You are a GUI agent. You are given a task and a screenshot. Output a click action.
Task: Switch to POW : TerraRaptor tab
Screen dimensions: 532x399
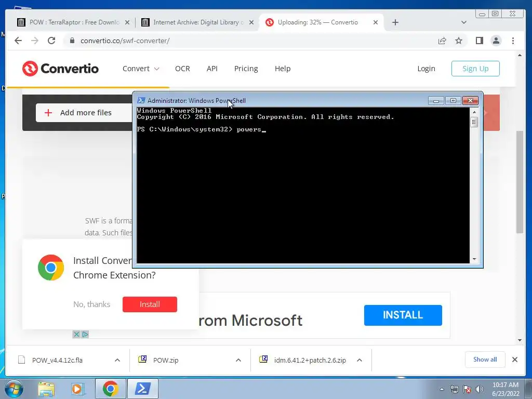(x=73, y=22)
